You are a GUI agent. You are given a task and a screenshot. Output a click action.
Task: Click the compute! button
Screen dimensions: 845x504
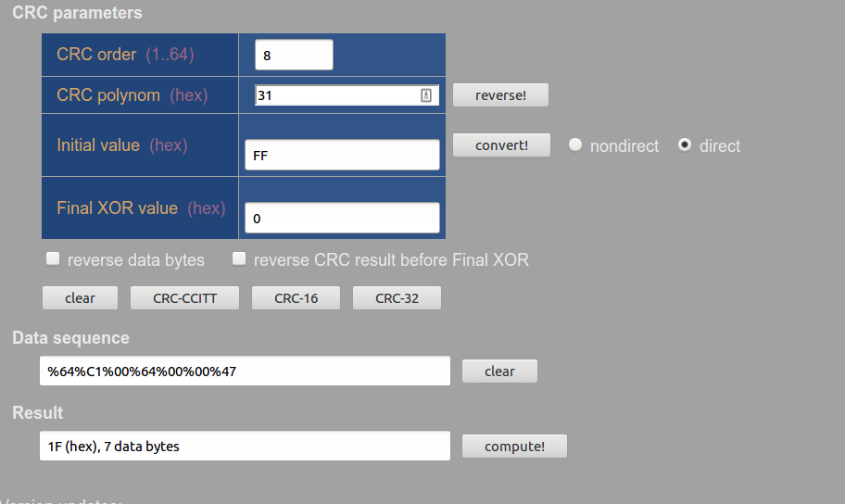(x=514, y=446)
